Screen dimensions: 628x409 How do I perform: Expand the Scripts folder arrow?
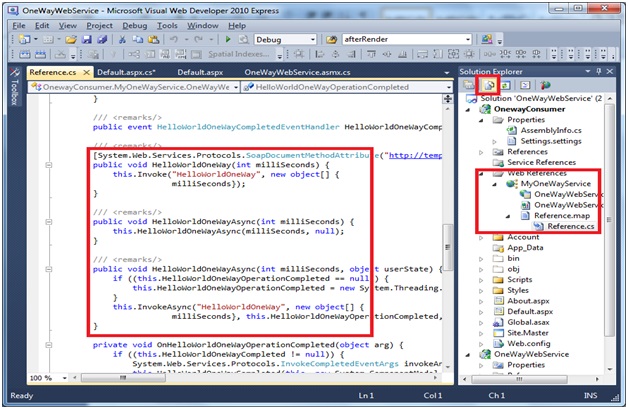click(481, 280)
